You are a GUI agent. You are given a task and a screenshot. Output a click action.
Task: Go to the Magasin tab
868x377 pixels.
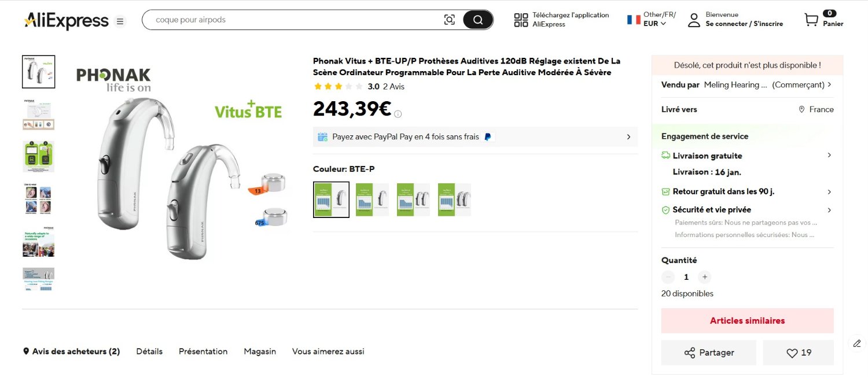[260, 352]
